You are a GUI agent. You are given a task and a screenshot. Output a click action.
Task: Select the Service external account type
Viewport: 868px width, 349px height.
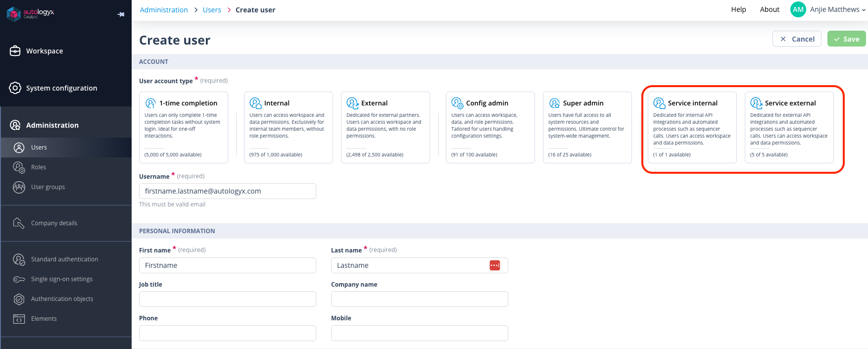click(789, 127)
